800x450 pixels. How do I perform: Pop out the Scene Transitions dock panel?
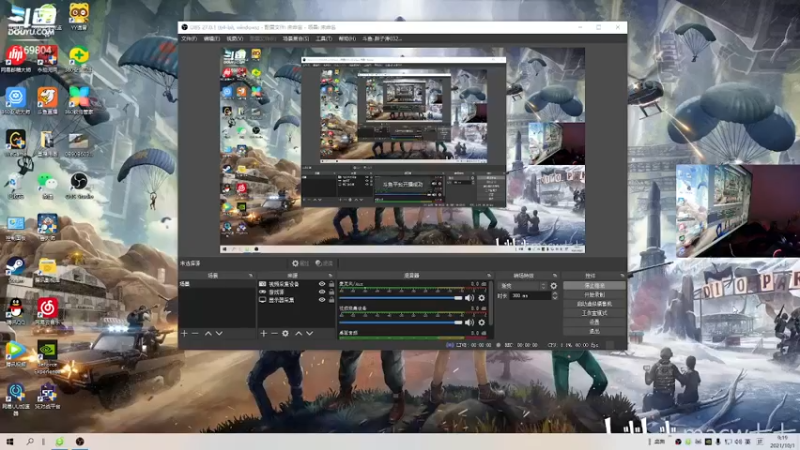(x=555, y=276)
